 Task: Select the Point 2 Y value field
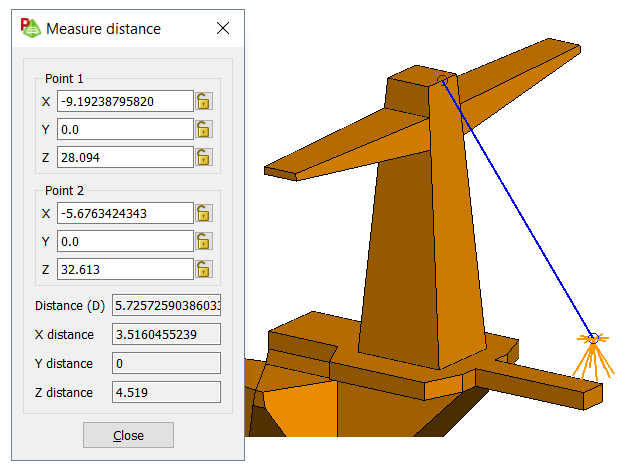[125, 241]
